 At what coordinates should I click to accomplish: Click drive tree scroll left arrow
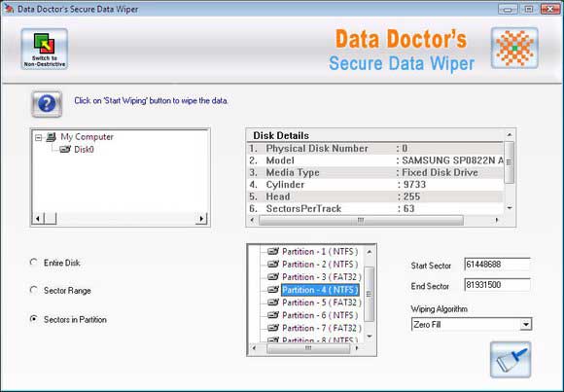coord(38,218)
